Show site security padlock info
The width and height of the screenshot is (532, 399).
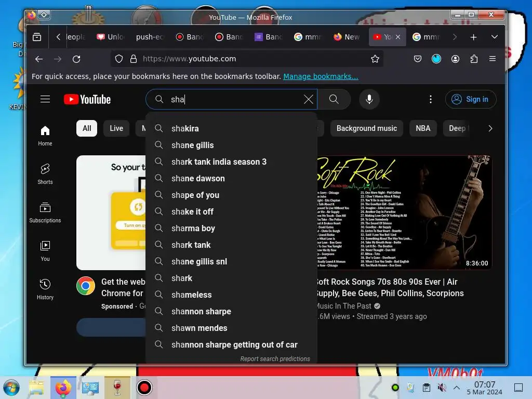point(134,59)
